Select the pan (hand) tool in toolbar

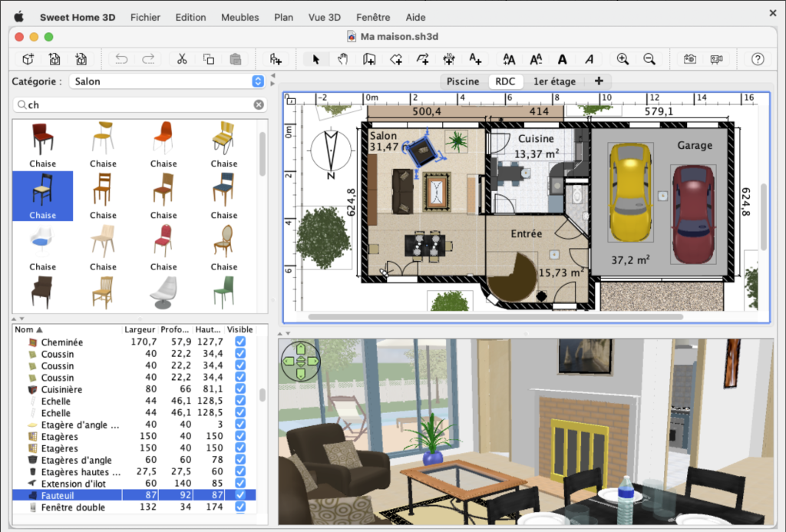(342, 59)
